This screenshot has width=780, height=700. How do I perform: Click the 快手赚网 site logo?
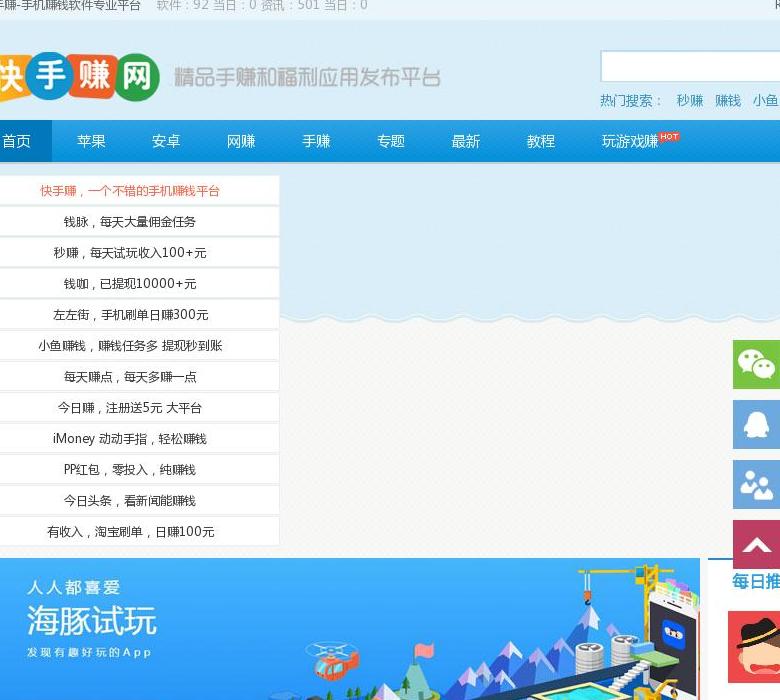click(79, 77)
